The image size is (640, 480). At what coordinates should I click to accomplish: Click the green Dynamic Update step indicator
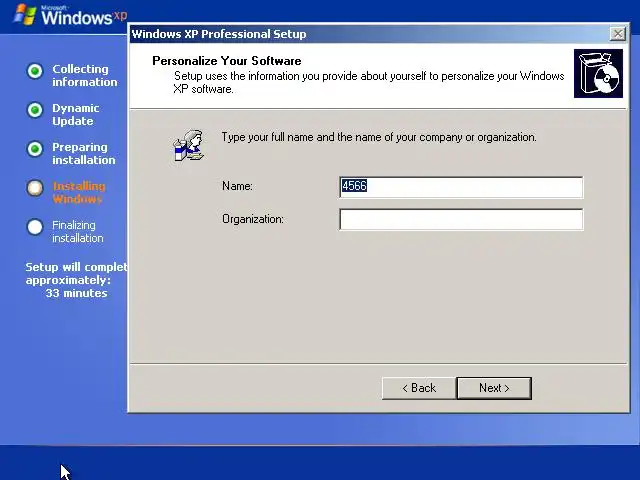35,110
